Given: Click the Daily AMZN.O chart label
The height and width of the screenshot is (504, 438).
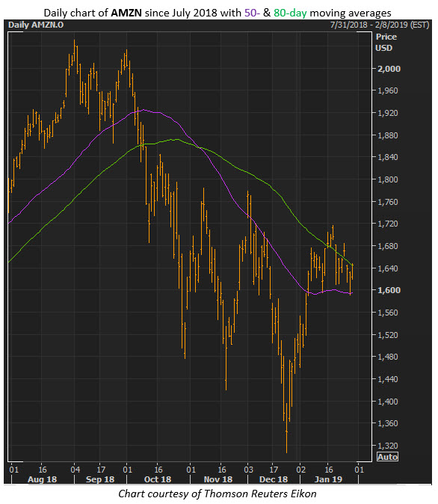Looking at the screenshot, I should click(36, 25).
